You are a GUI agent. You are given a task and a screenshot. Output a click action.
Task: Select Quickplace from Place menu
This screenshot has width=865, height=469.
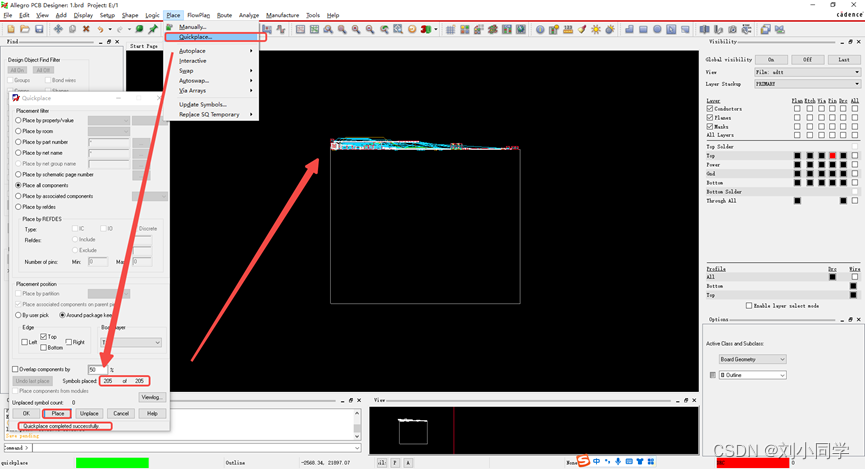tap(196, 37)
